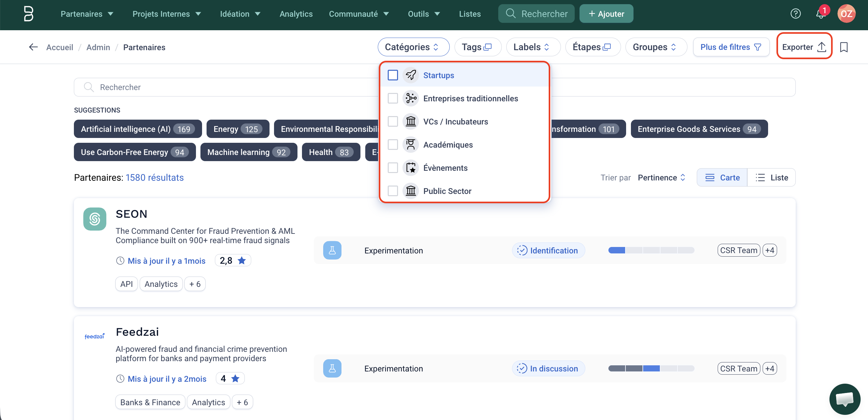Go to Analytics in the top bar
Image resolution: width=868 pixels, height=420 pixels.
pyautogui.click(x=296, y=14)
